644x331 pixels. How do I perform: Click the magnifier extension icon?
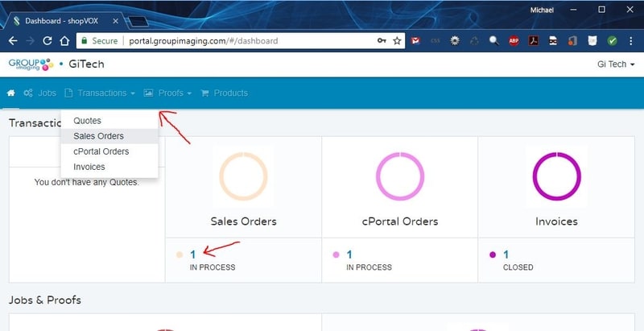coord(494,40)
